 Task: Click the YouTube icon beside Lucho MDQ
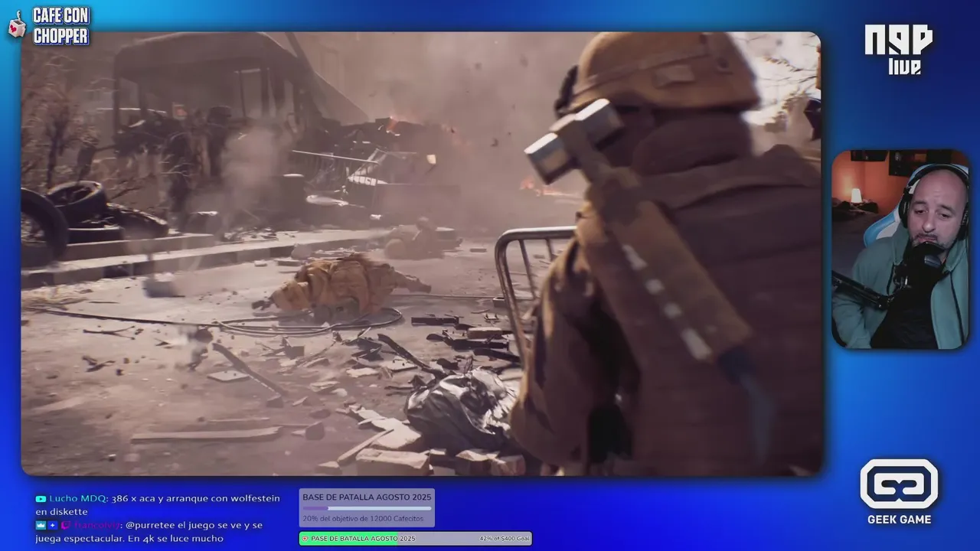point(40,499)
